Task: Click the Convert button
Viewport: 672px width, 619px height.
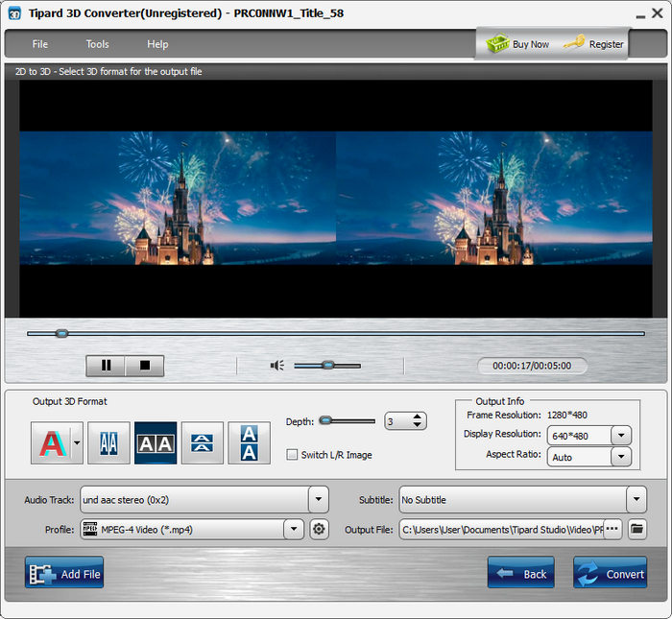Action: [x=611, y=573]
